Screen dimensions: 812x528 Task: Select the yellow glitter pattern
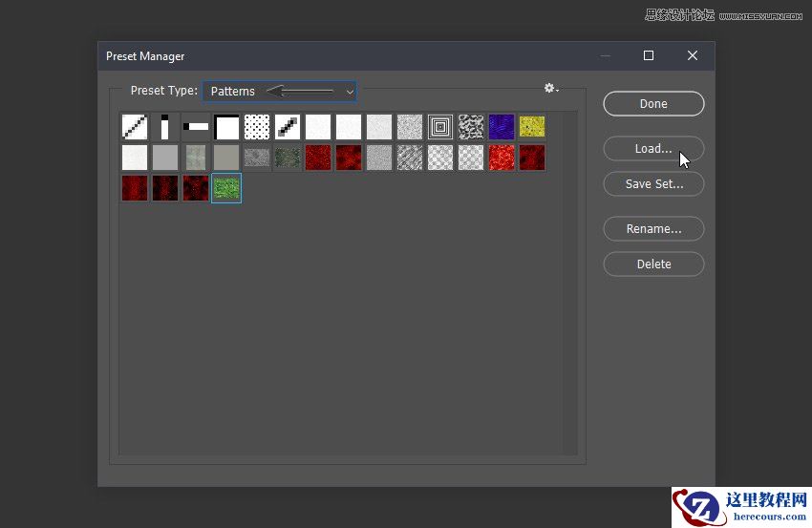coord(532,127)
